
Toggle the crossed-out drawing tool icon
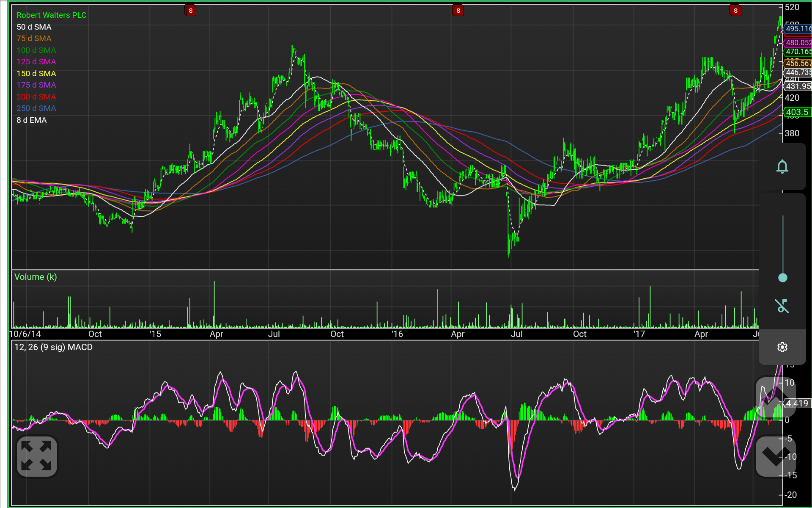(x=782, y=306)
